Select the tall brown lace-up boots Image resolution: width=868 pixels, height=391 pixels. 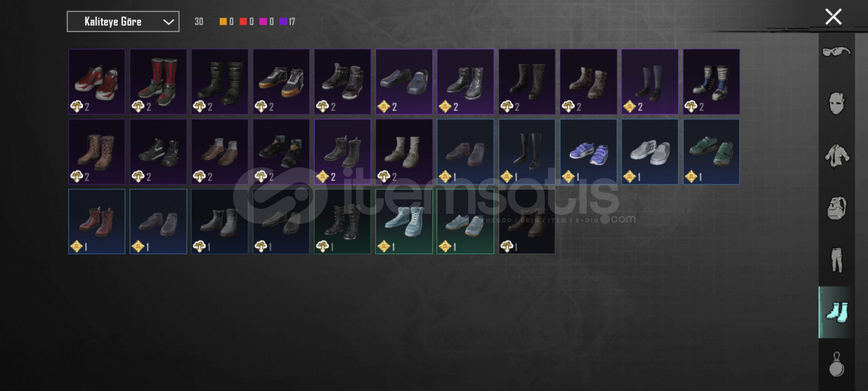[97, 152]
